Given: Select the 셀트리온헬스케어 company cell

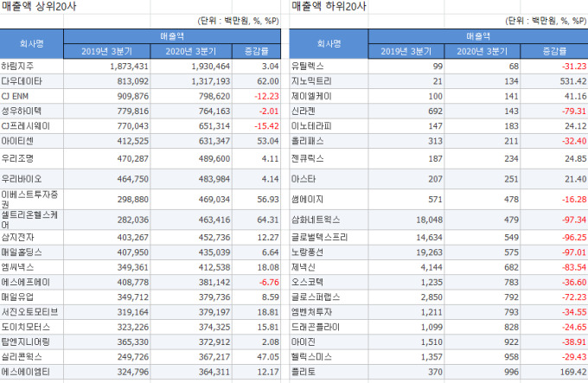Looking at the screenshot, I should [x=31, y=220].
